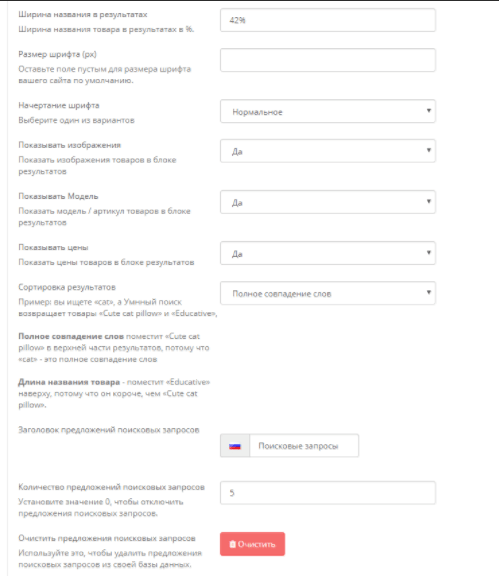Click arrow on Полное совпадение слов select
This screenshot has height=576, width=499.
(428, 292)
